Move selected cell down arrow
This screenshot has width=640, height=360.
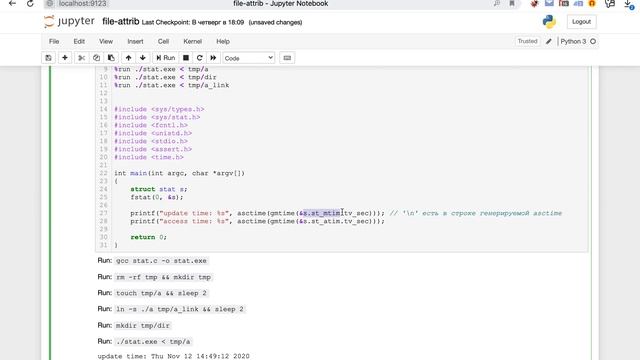(143, 58)
